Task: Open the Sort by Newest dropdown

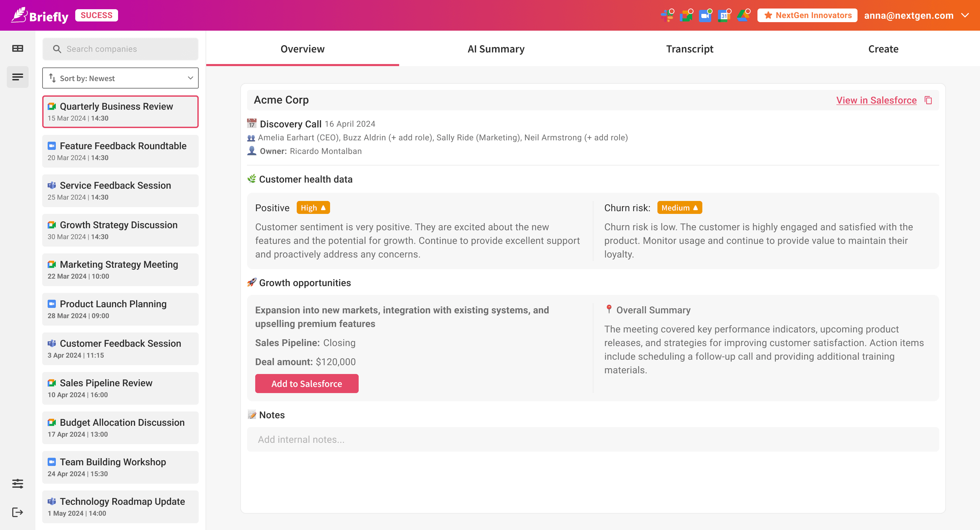Action: tap(120, 78)
